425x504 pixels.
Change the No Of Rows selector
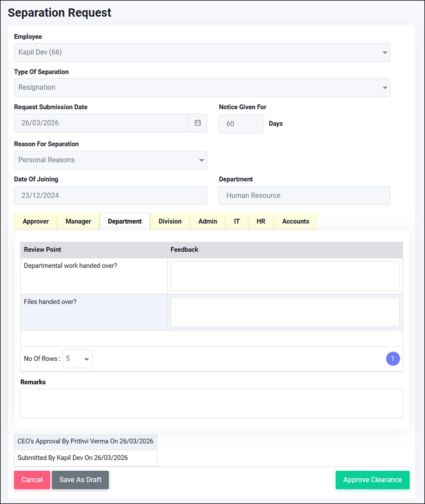(x=78, y=359)
